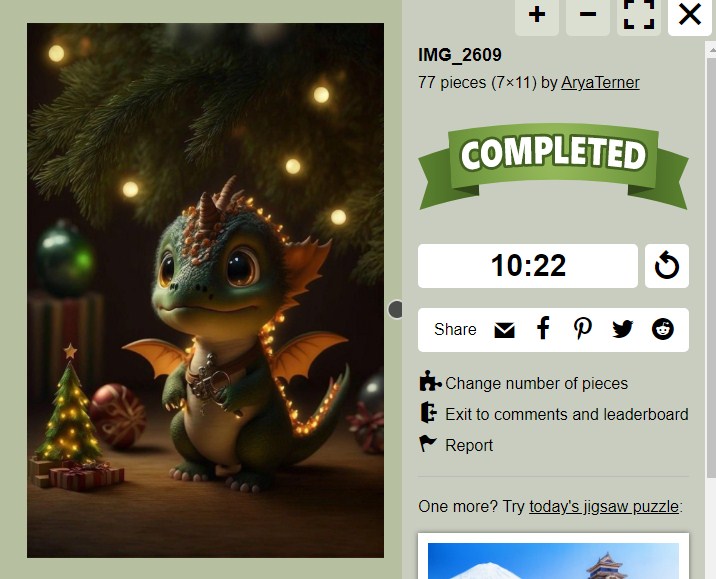Viewport: 716px width, 579px height.
Task: Click the exit door icon
Action: [429, 412]
